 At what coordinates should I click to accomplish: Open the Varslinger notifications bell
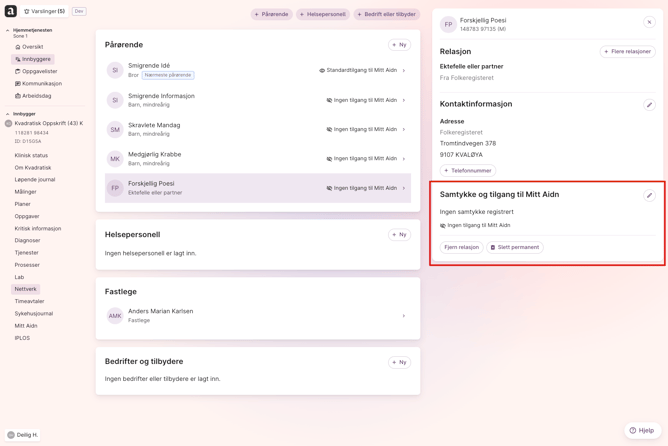coord(27,12)
